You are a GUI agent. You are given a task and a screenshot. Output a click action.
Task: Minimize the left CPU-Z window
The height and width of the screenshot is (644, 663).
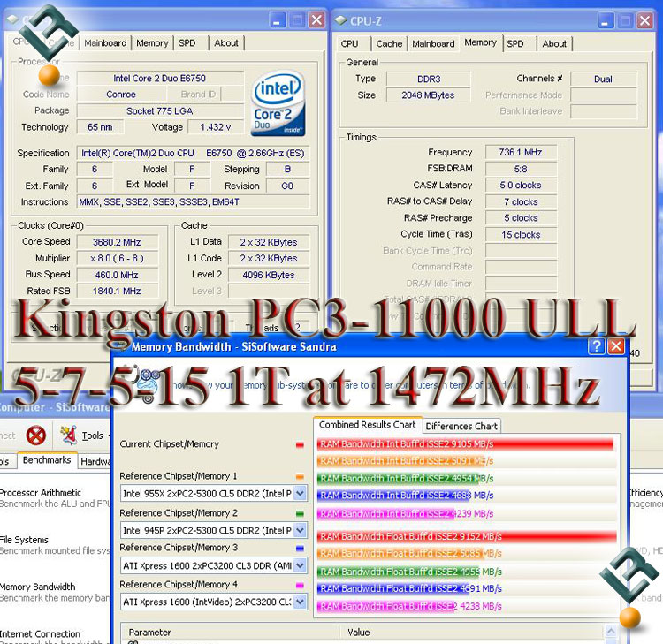pos(277,19)
